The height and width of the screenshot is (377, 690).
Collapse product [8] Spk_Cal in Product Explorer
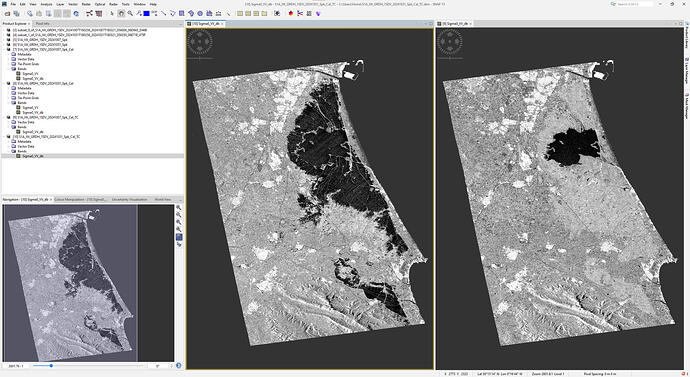click(4, 83)
